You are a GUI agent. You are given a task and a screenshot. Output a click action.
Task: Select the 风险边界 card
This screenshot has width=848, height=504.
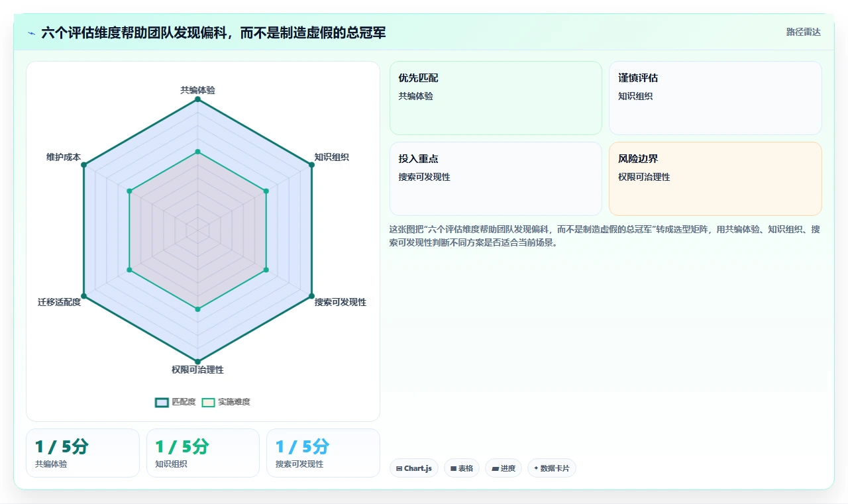coord(715,179)
